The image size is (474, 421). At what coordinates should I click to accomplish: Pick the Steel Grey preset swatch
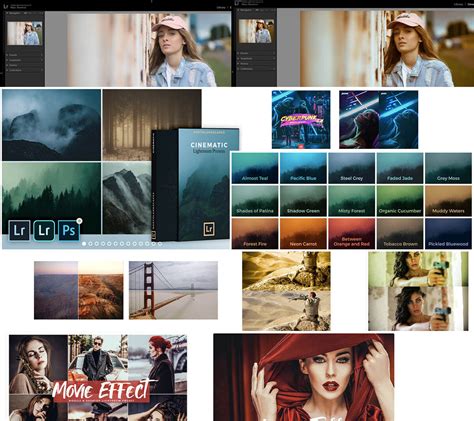(x=352, y=168)
